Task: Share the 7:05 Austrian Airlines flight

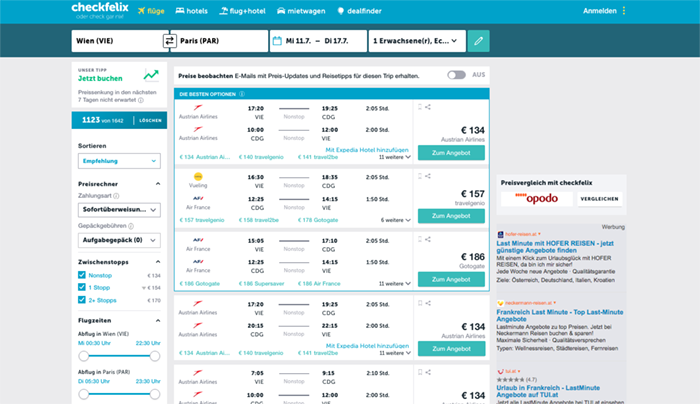Action: 428,372
